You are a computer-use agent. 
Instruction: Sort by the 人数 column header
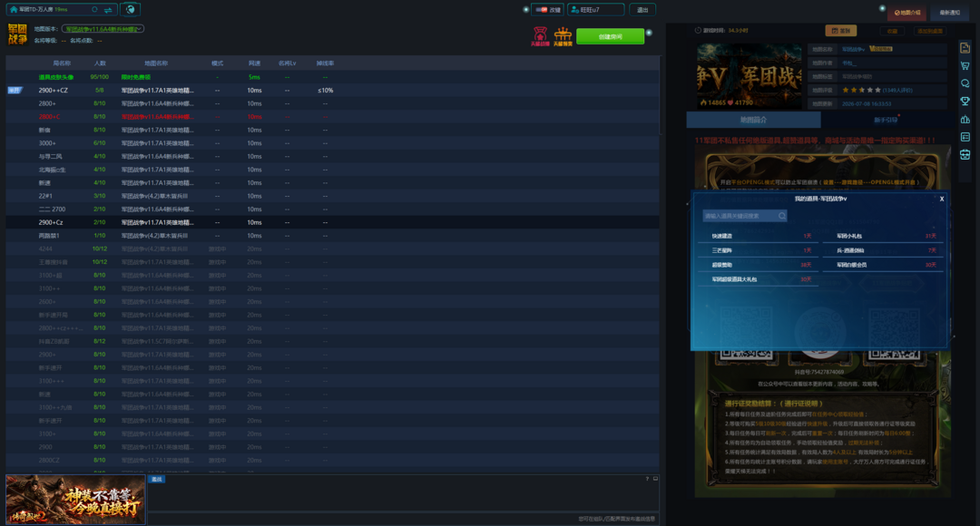[x=100, y=63]
